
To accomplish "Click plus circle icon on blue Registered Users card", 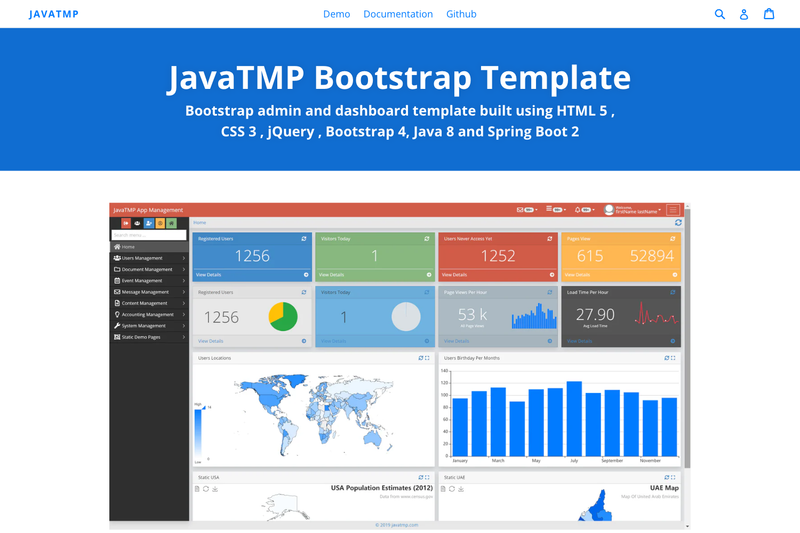I will [x=306, y=275].
